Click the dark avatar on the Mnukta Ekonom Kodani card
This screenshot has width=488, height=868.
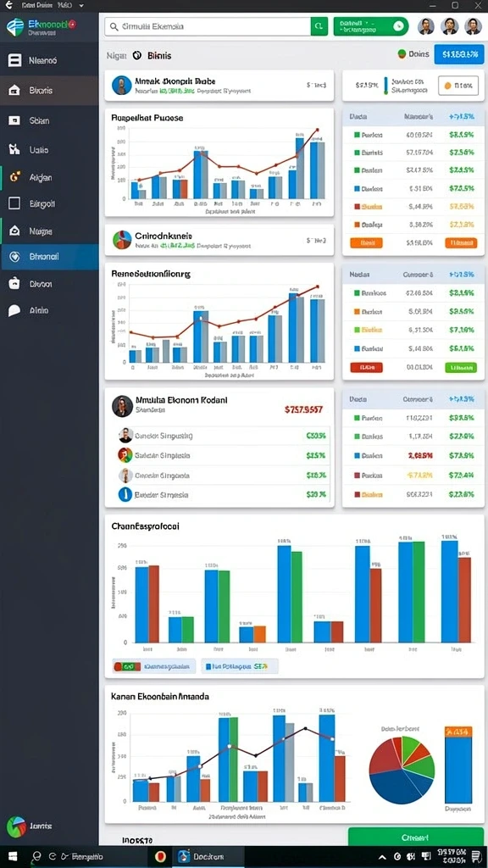click(122, 406)
